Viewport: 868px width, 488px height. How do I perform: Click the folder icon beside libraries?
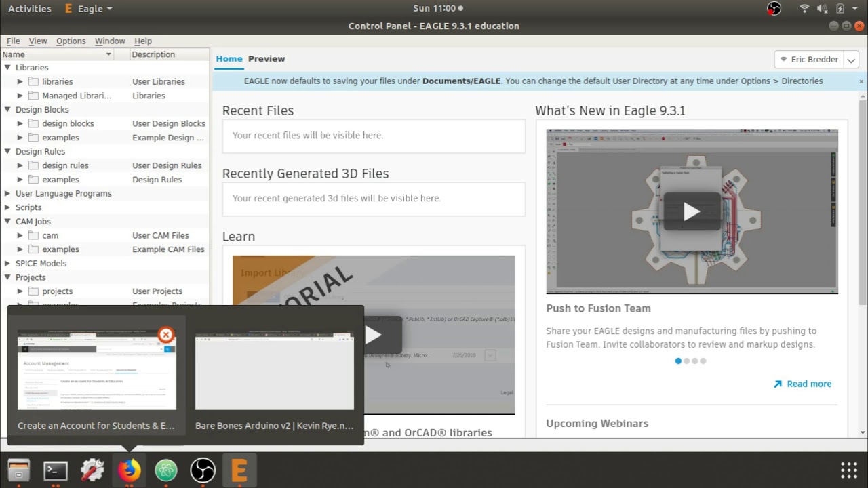click(33, 81)
